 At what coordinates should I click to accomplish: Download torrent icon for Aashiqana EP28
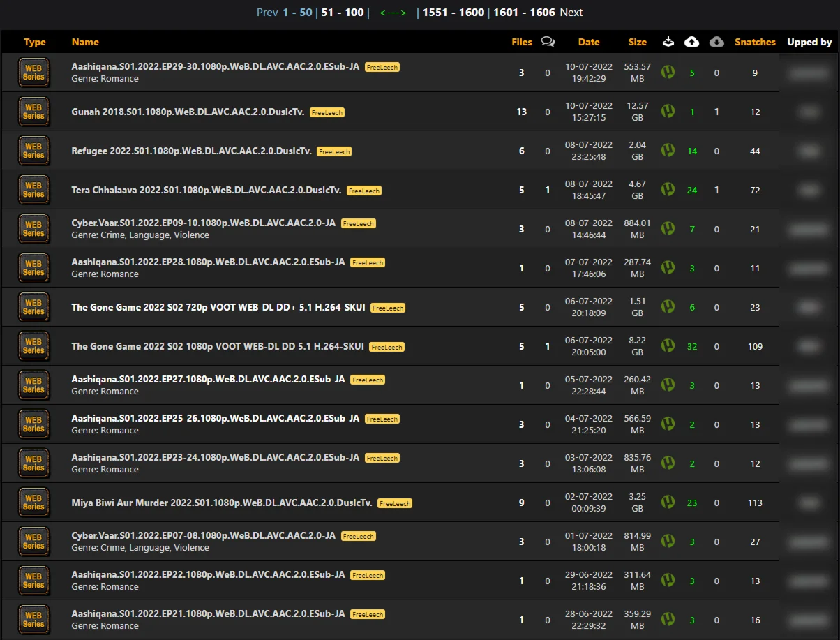pos(668,267)
